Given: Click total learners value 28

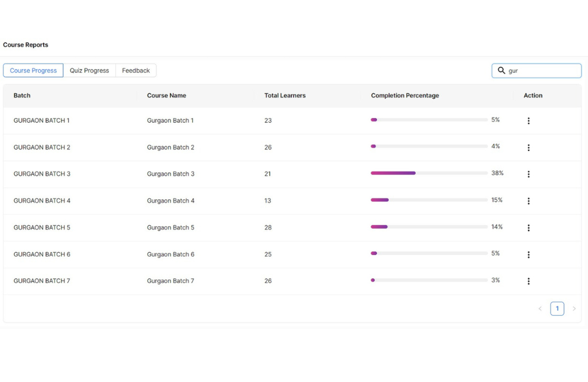Looking at the screenshot, I should coord(268,227).
